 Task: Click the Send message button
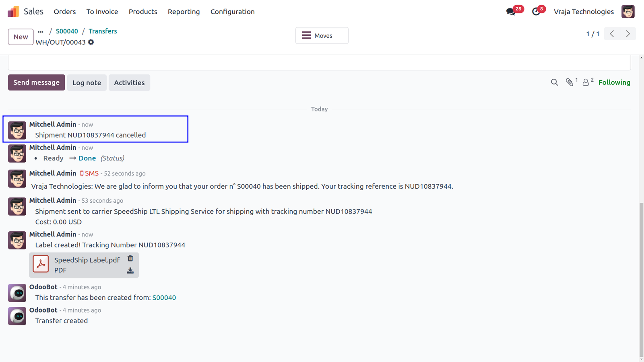36,82
